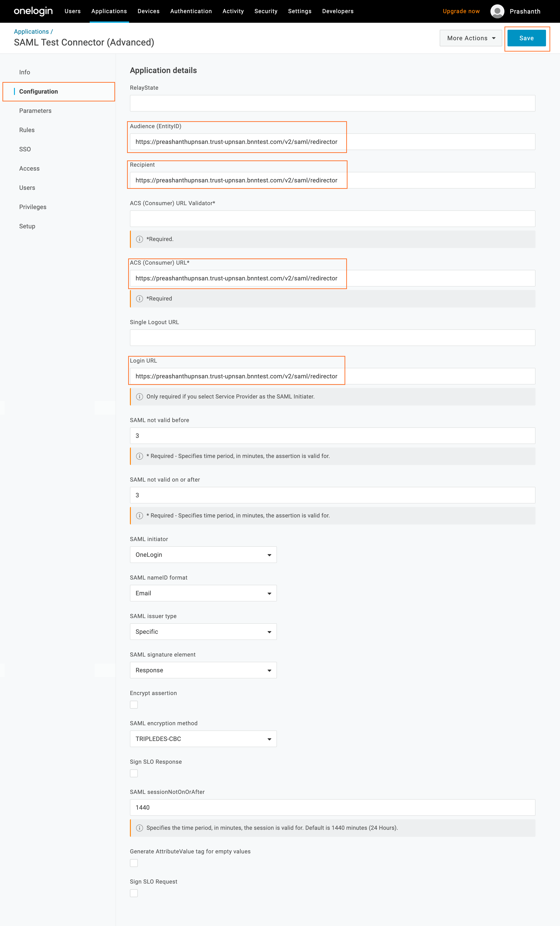Viewport: 560px width, 926px height.
Task: Open the More Actions menu
Action: coord(471,38)
